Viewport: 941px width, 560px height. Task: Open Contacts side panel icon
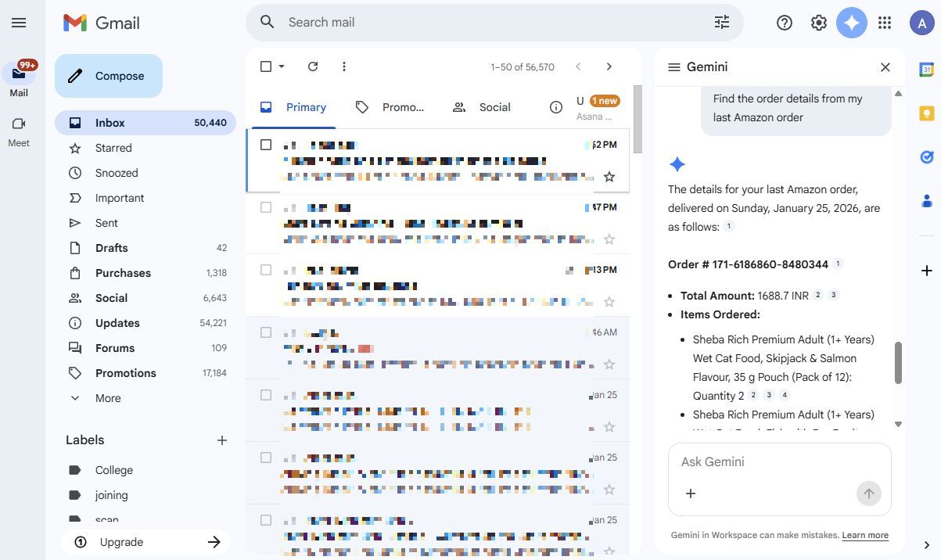pyautogui.click(x=926, y=201)
